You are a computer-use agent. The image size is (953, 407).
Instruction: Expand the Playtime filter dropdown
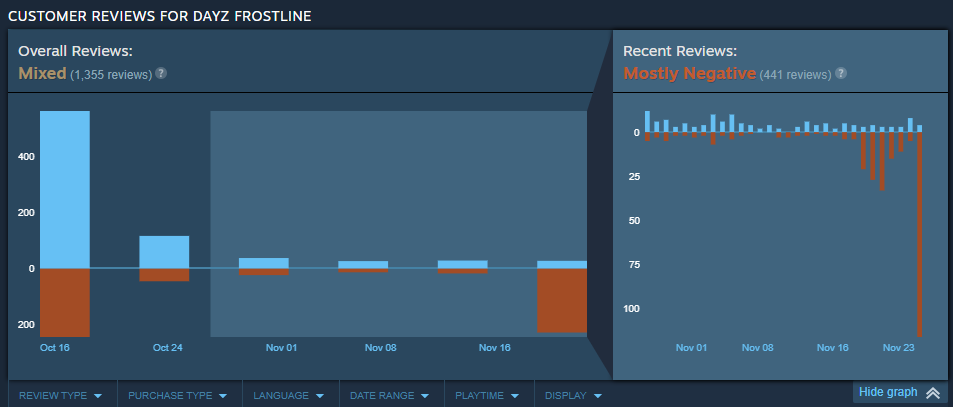487,395
